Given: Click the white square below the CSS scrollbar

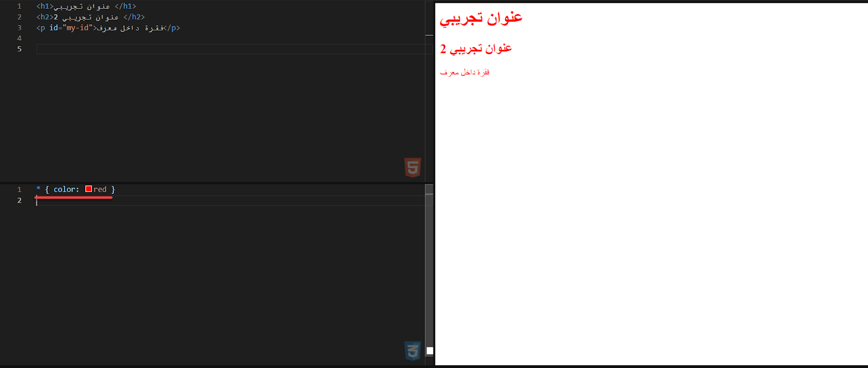Looking at the screenshot, I should 430,351.
